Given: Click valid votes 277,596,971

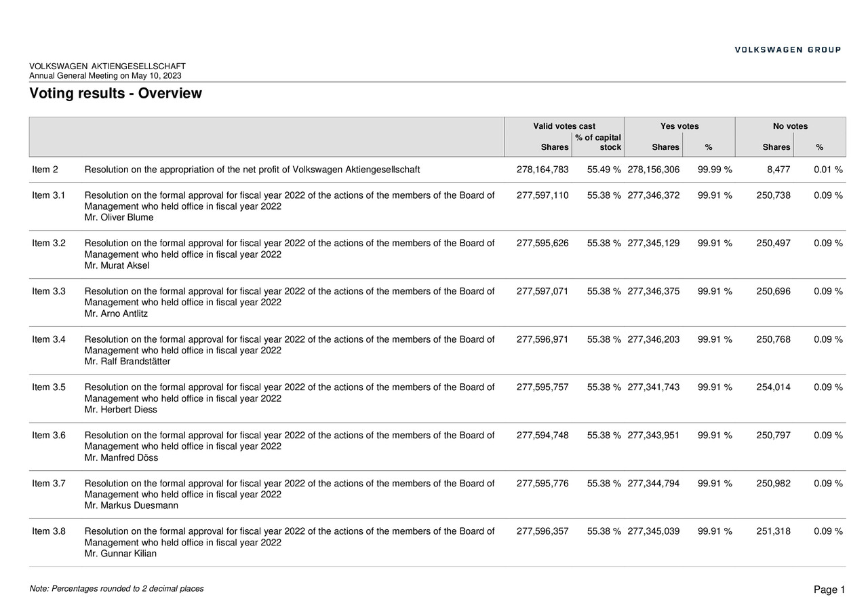Looking at the screenshot, I should [542, 340].
